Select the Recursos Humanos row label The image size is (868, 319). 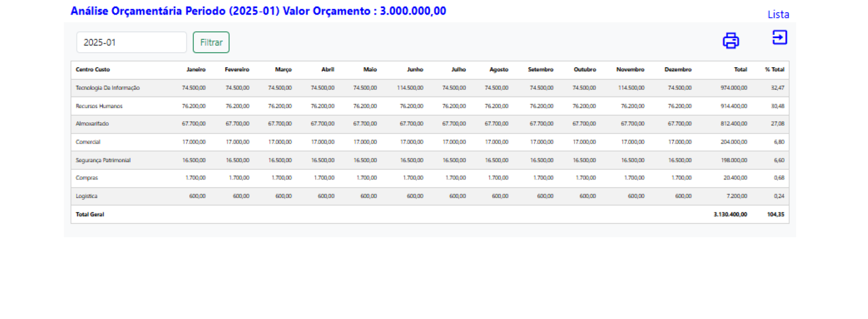click(x=99, y=107)
